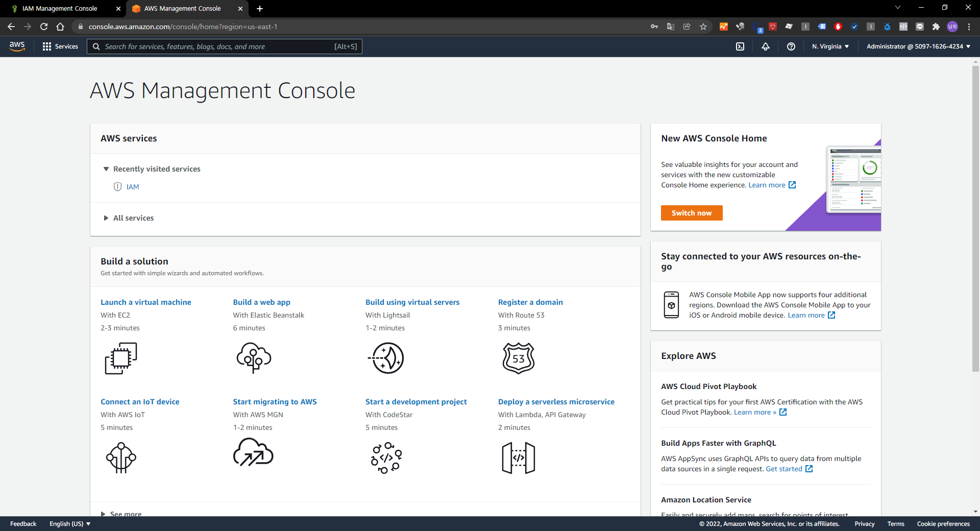Screen dimensions: 980x531
Task: Click the Route 53 shield icon
Action: (519, 358)
